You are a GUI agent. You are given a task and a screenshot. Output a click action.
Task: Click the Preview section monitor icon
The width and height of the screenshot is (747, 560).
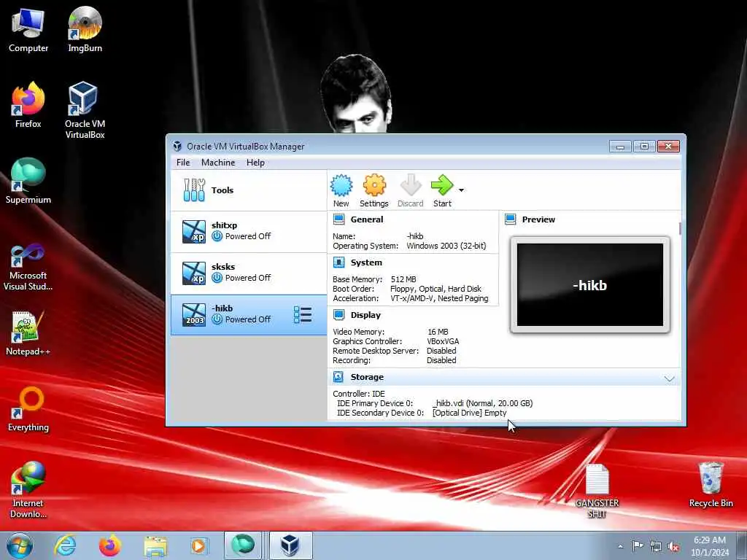pyautogui.click(x=510, y=219)
